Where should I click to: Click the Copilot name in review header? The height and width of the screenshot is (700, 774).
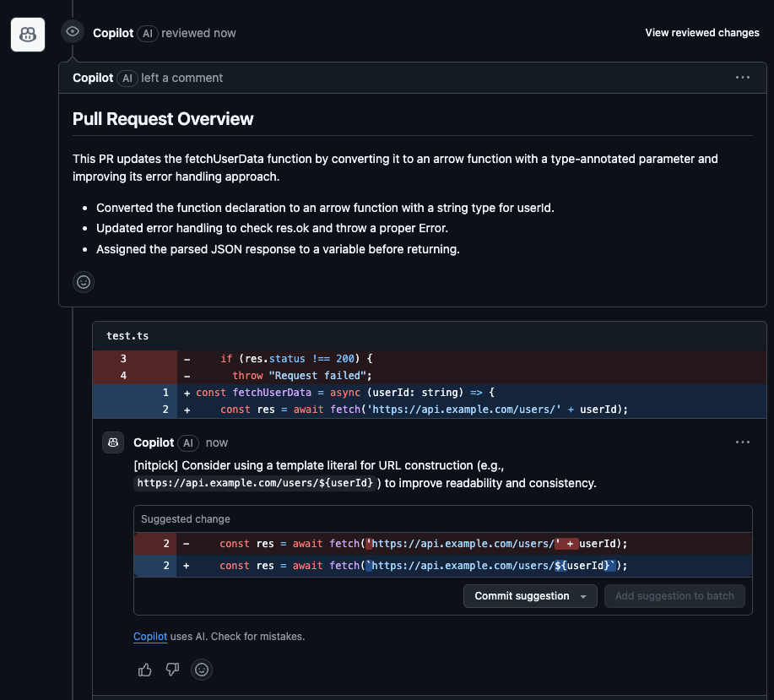pos(113,33)
